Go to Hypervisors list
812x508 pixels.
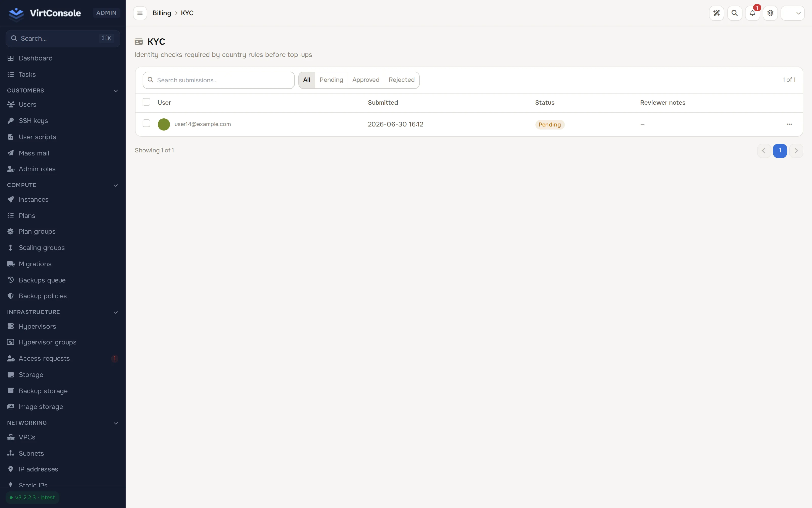[x=63, y=327]
